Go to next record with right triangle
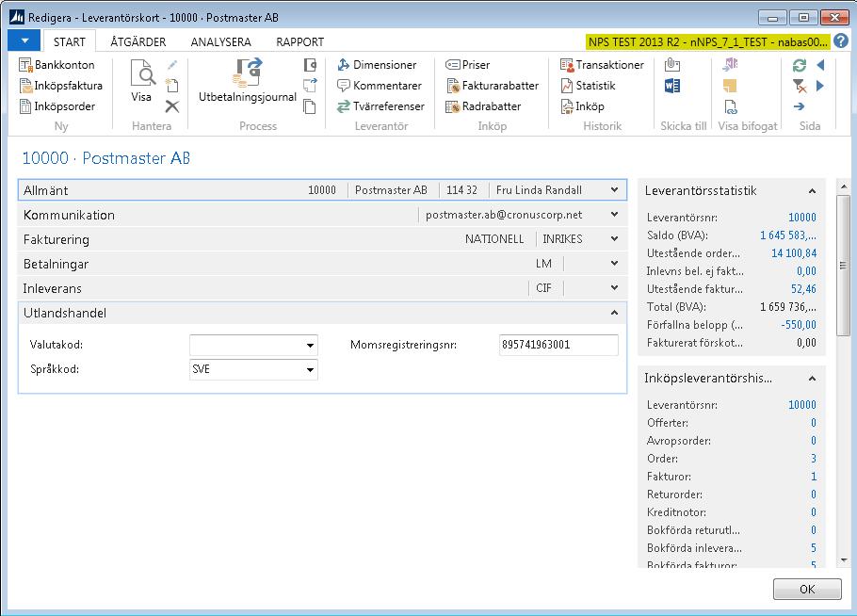 pyautogui.click(x=820, y=86)
